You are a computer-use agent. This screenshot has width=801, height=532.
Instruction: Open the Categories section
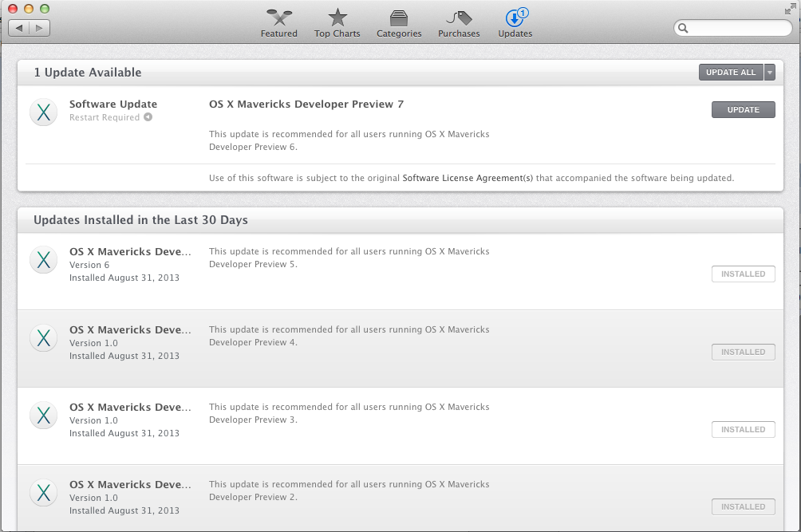coord(399,23)
